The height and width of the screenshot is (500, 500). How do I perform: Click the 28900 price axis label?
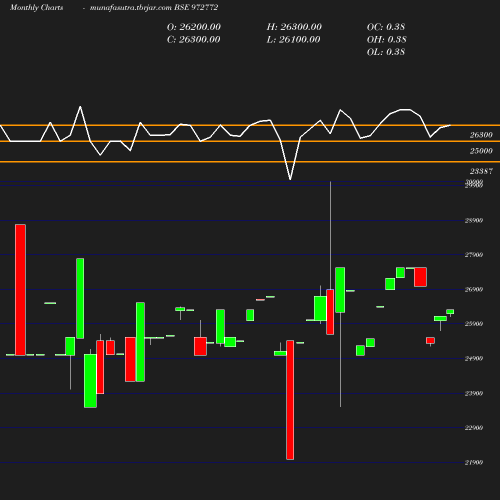pyautogui.click(x=474, y=220)
